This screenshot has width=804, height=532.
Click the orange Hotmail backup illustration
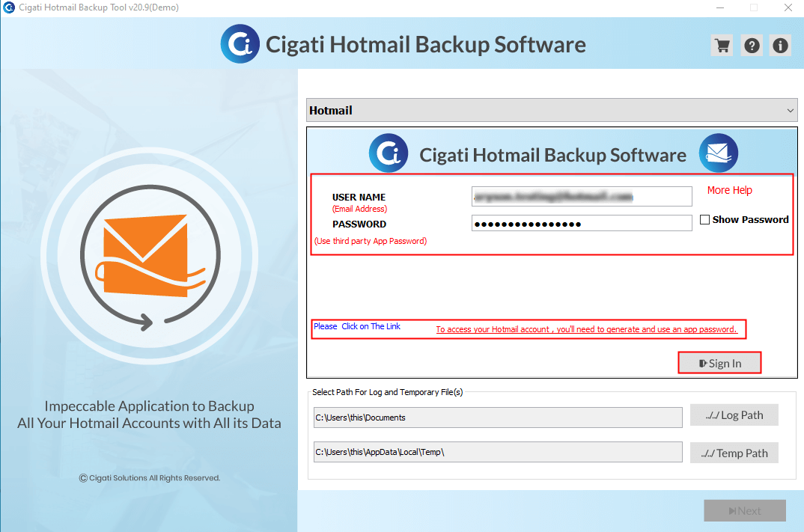pyautogui.click(x=150, y=256)
